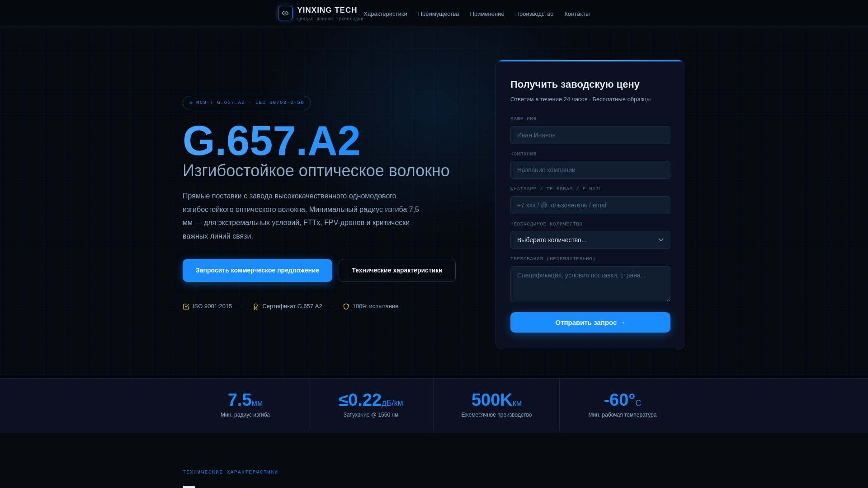Click the 500K км monthly production stat
This screenshot has height=488, width=868.
click(x=496, y=400)
